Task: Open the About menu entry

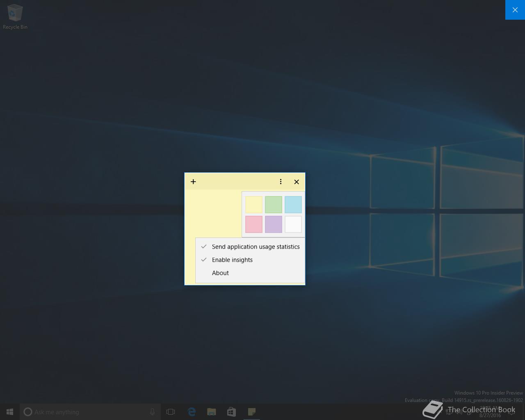Action: pyautogui.click(x=250, y=273)
